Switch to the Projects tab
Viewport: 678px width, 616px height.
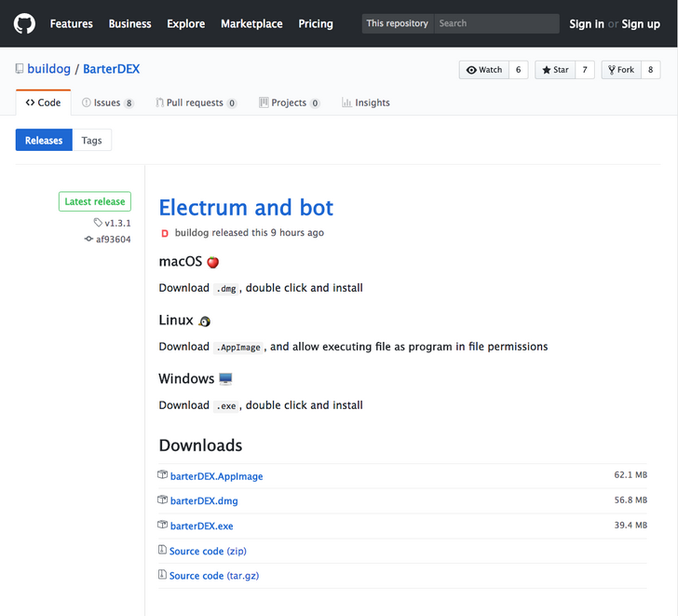(289, 103)
